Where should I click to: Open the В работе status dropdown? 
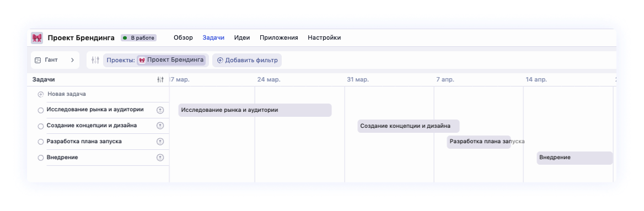pos(139,38)
